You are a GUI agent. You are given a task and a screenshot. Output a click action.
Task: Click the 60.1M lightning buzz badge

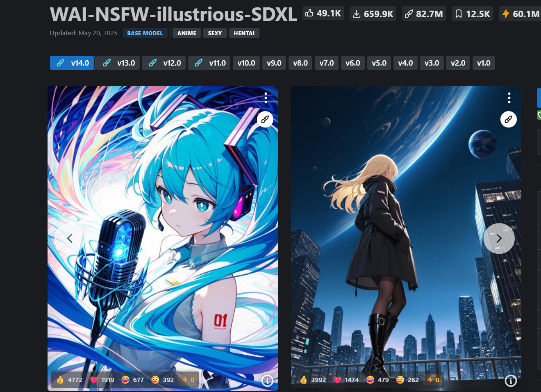click(520, 14)
